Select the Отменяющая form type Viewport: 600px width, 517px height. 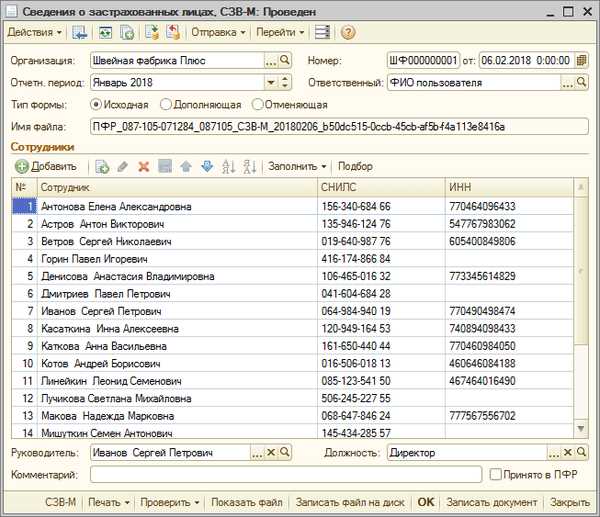(290, 104)
